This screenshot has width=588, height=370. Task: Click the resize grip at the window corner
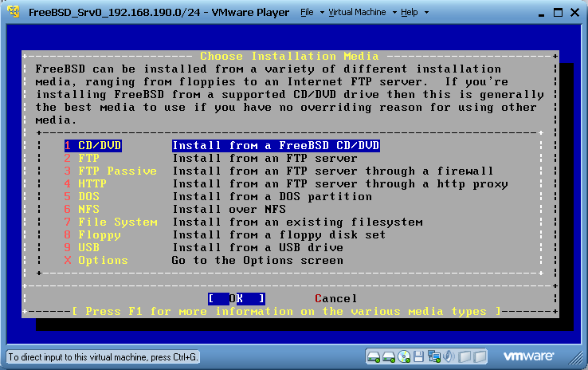click(x=575, y=357)
